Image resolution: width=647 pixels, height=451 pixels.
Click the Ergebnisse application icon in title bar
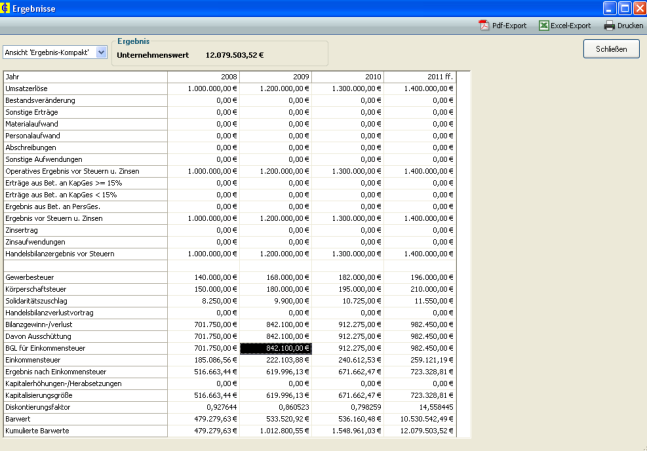tap(8, 7)
